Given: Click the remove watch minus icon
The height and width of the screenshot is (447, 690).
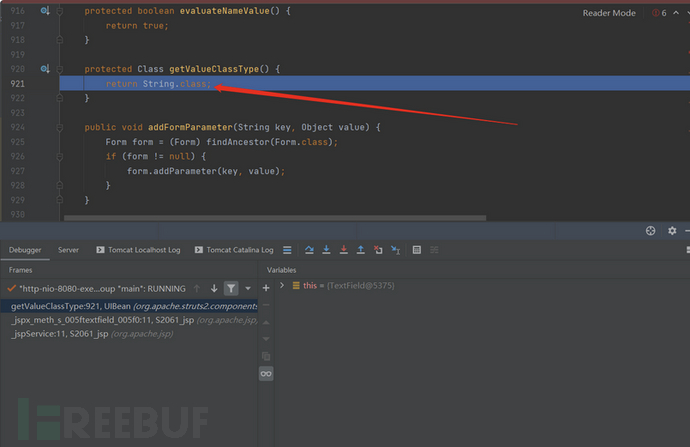Looking at the screenshot, I should pos(266,305).
